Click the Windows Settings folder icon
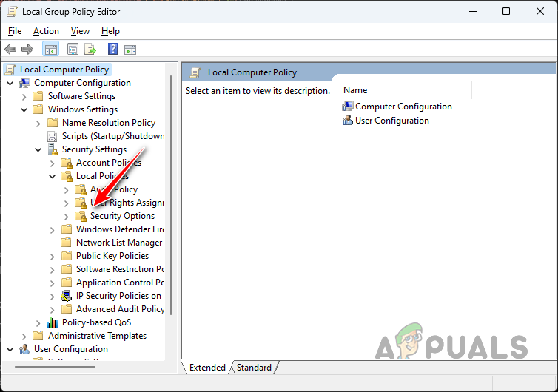 [x=38, y=109]
